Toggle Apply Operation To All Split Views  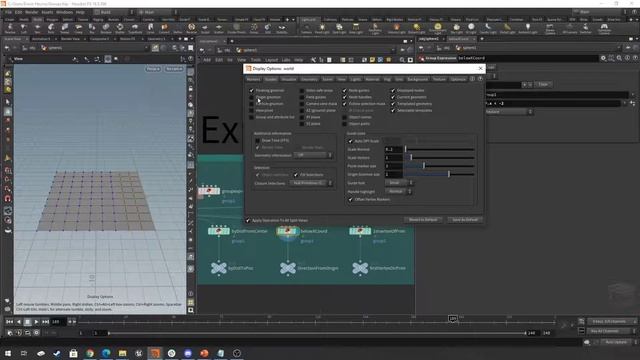pos(248,220)
